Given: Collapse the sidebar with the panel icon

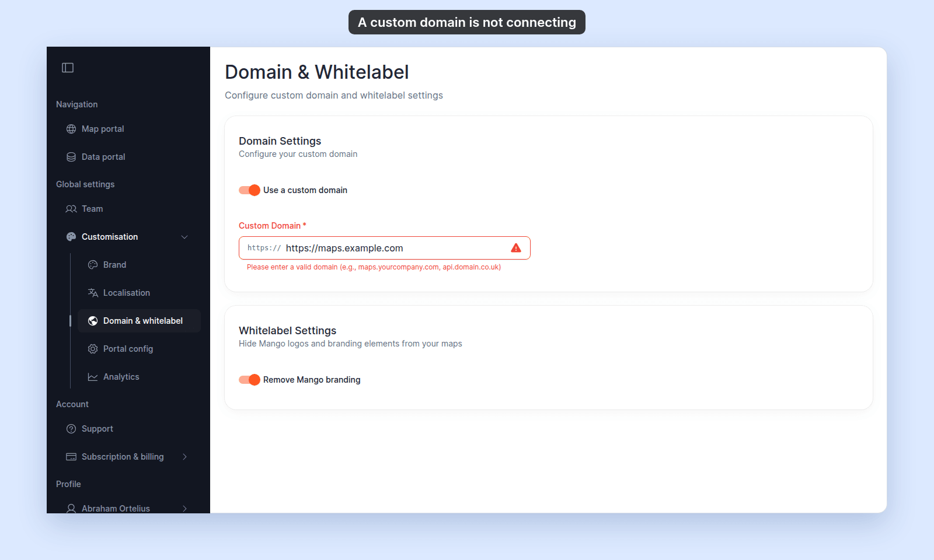Looking at the screenshot, I should [68, 68].
